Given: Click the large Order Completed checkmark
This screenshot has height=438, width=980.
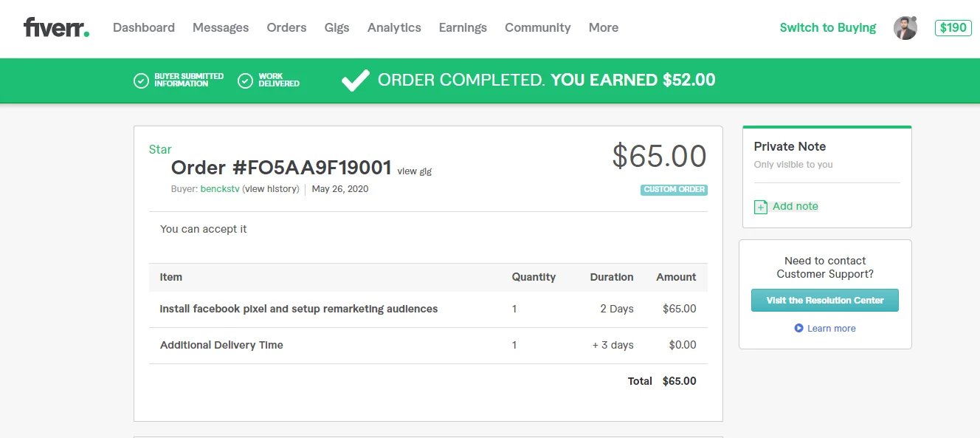Looking at the screenshot, I should [355, 81].
